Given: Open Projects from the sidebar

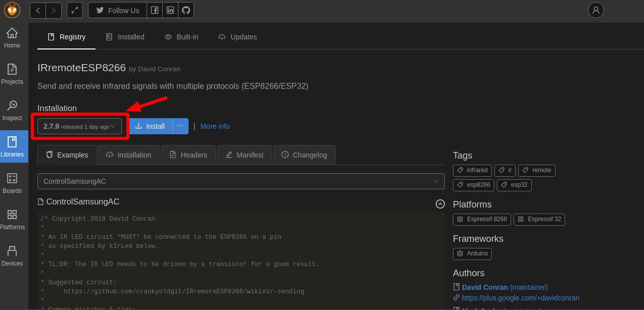Looking at the screenshot, I should [12, 74].
